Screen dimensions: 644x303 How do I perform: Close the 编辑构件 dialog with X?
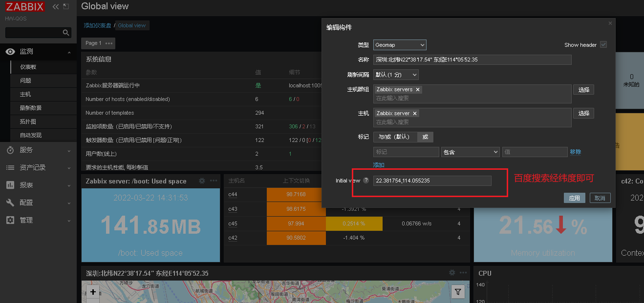(x=610, y=23)
